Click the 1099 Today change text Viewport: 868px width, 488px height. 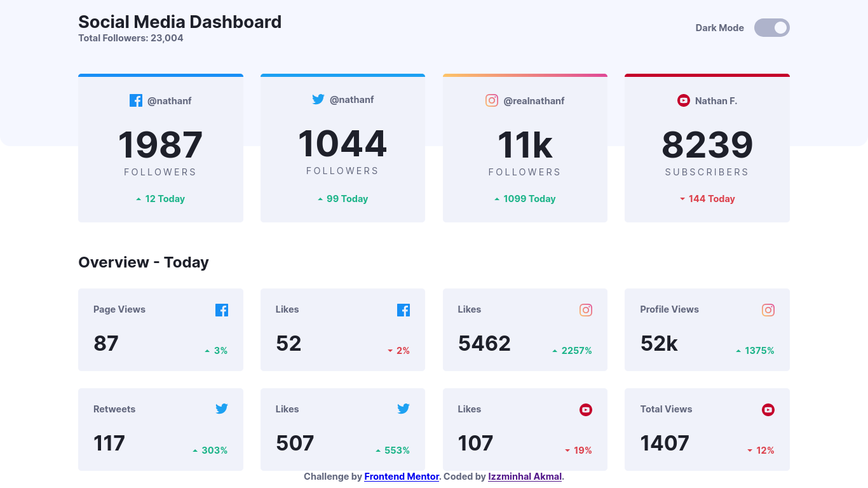(530, 199)
